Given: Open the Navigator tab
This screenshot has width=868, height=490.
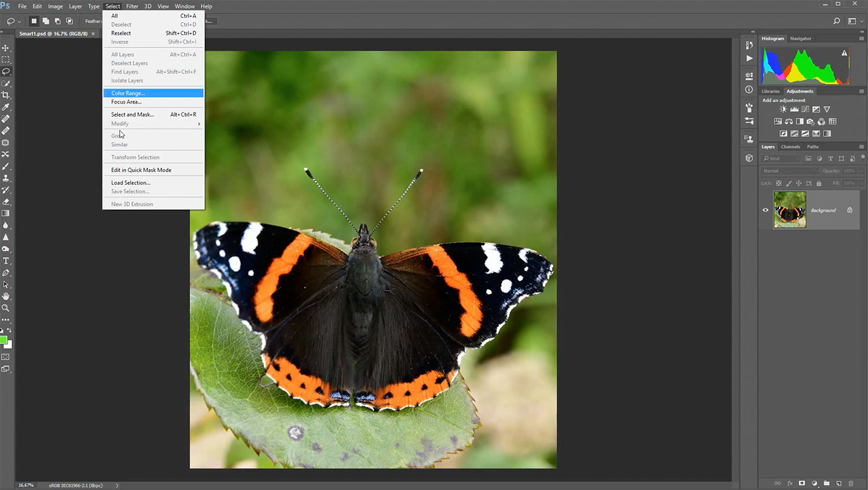Looking at the screenshot, I should coord(801,39).
